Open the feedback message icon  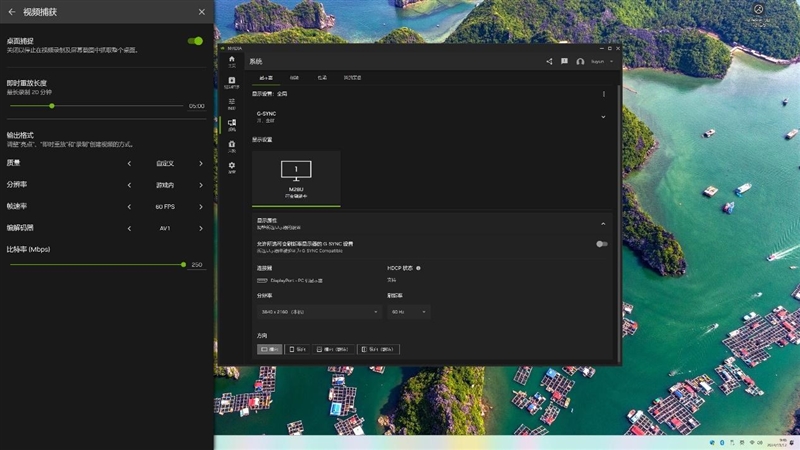[x=564, y=61]
